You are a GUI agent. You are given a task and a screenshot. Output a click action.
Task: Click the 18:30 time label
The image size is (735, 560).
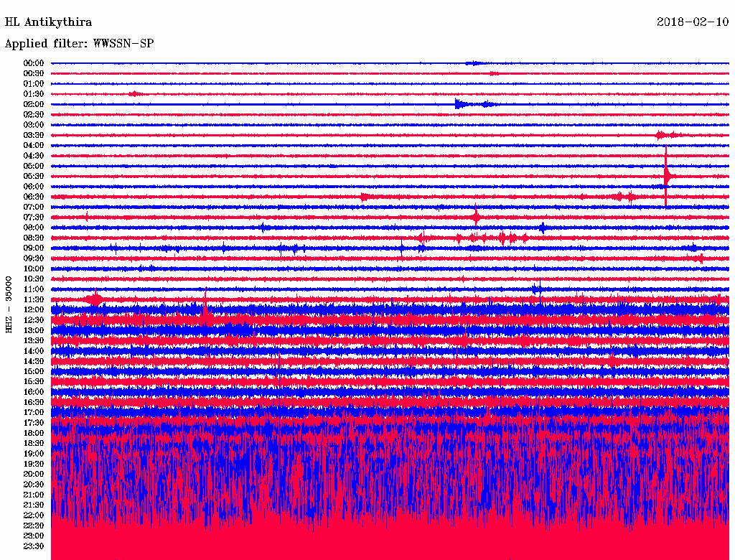(x=34, y=443)
